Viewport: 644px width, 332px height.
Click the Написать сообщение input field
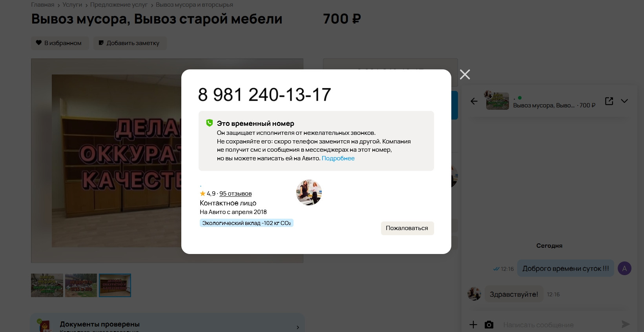(x=557, y=325)
